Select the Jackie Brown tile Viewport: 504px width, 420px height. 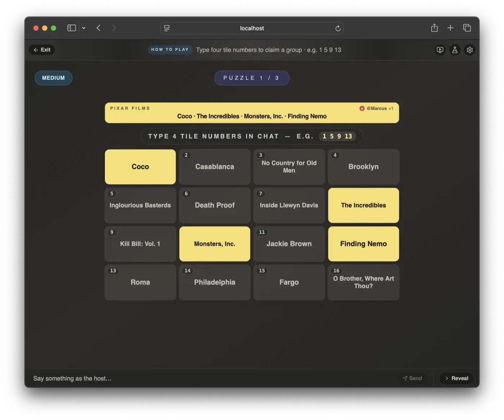tap(289, 244)
